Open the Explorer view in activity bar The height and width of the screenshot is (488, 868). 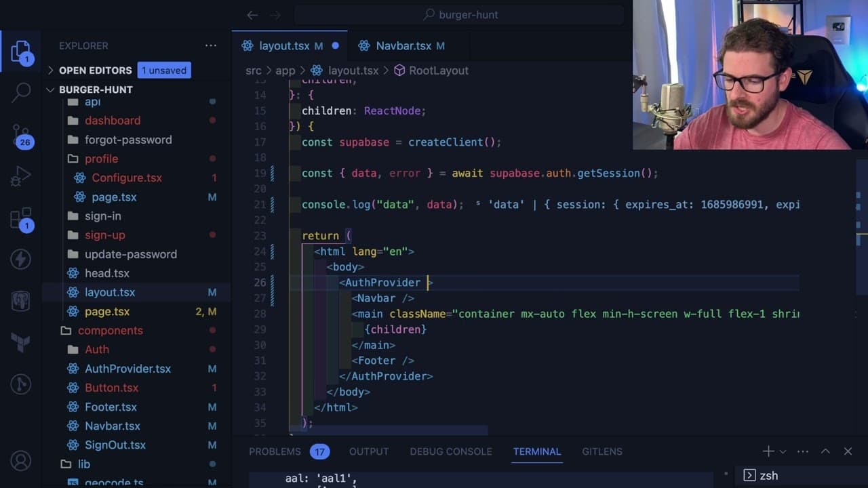coord(20,52)
